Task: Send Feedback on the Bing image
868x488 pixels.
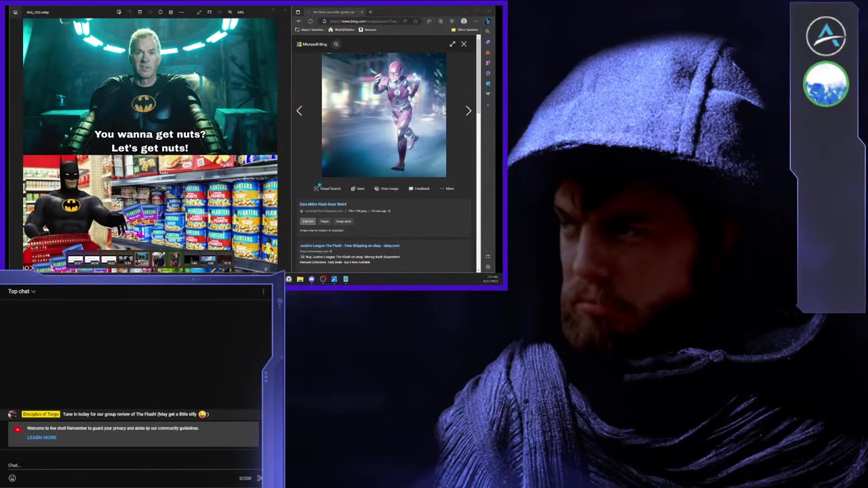Action: 420,188
